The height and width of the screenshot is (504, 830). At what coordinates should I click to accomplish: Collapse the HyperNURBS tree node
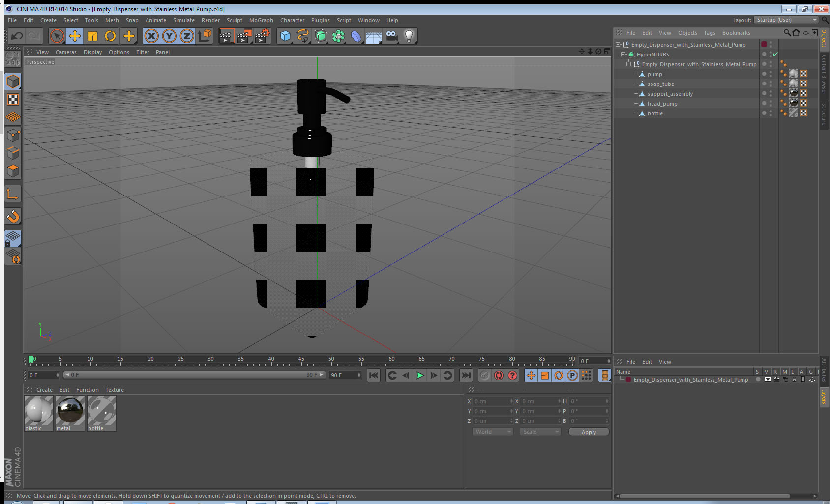pyautogui.click(x=623, y=54)
